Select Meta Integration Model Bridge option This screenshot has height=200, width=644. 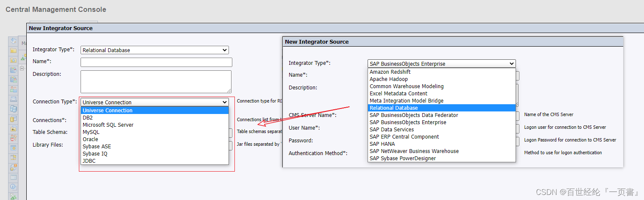tap(442, 100)
